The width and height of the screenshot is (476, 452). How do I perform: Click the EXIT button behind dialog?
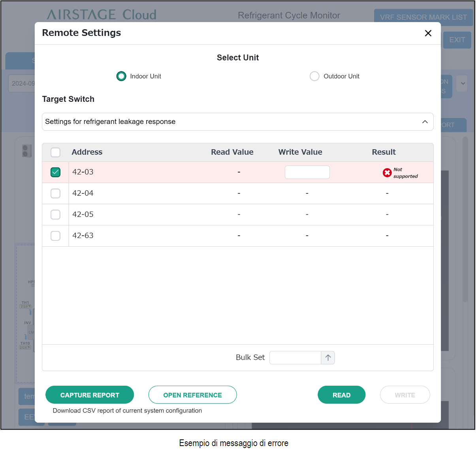pyautogui.click(x=457, y=40)
